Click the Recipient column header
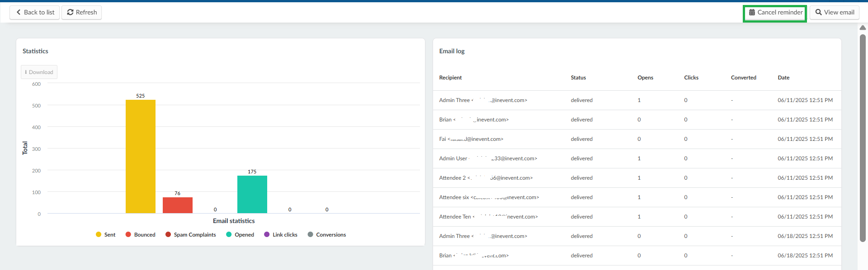Screen dimensions: 868x270 450,78
